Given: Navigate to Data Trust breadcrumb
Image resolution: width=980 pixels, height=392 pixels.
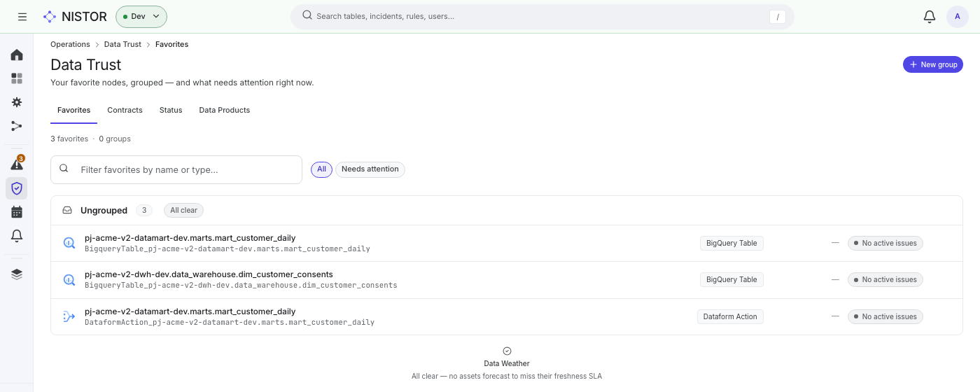Looking at the screenshot, I should pos(122,44).
